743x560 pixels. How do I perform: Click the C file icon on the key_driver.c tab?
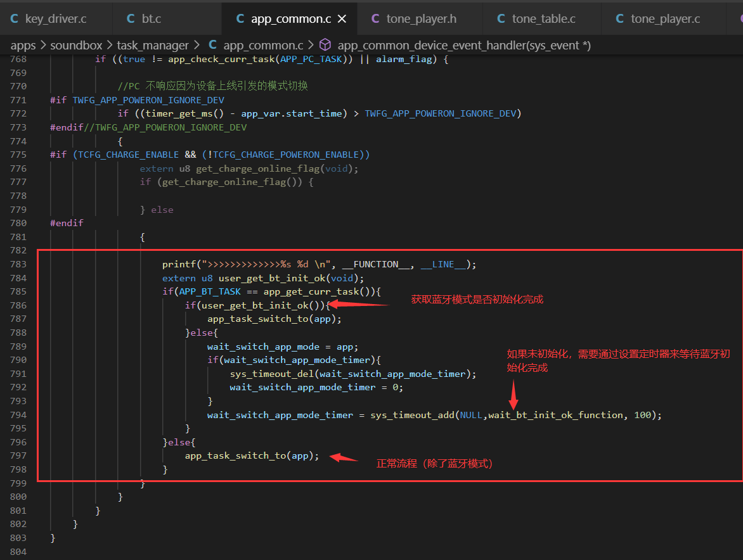[x=14, y=18]
